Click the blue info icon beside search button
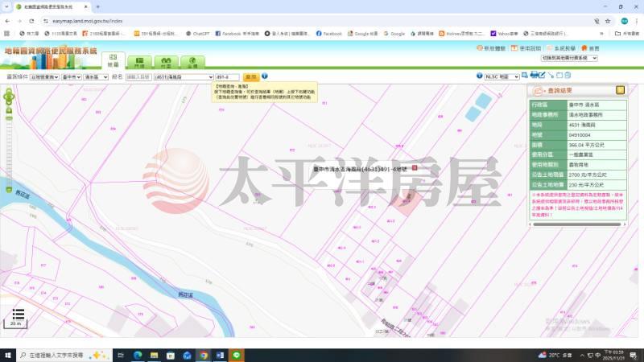The width and height of the screenshot is (644, 362). pos(265,76)
